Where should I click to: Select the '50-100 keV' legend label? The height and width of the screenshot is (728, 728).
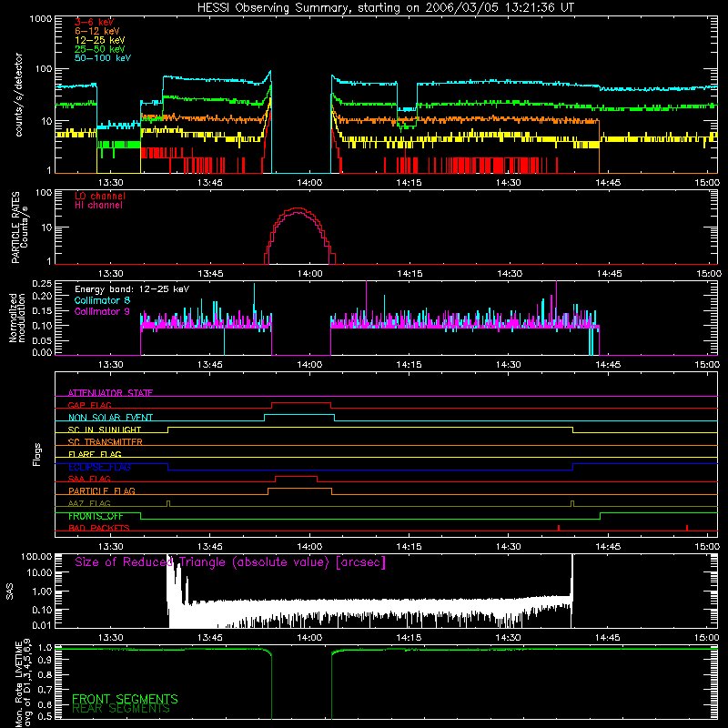point(103,58)
